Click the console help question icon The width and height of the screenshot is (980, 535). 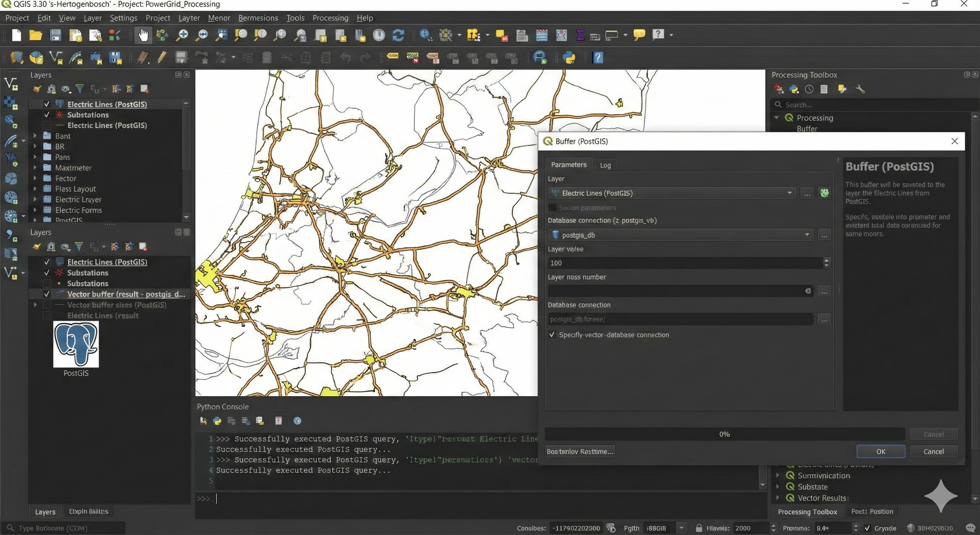297,421
